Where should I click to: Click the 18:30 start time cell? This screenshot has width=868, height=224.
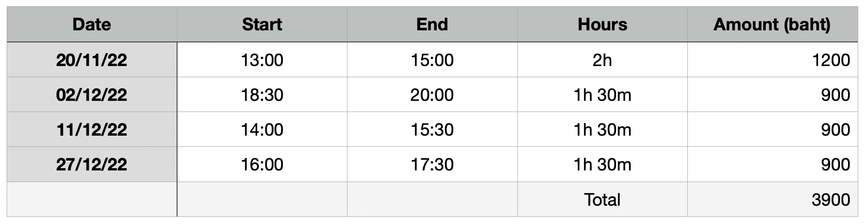pyautogui.click(x=262, y=95)
